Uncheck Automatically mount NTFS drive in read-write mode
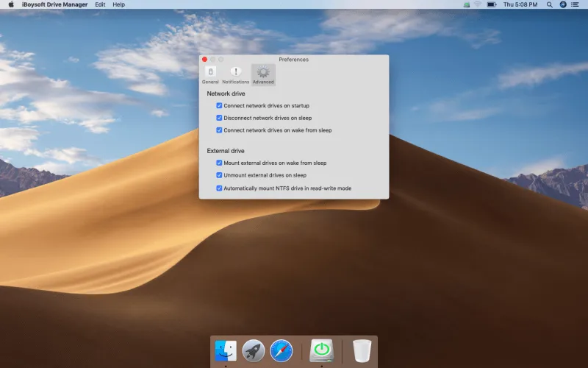588x368 pixels. pyautogui.click(x=219, y=188)
